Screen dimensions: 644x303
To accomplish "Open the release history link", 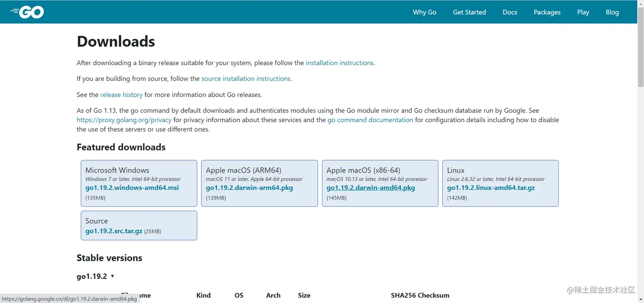I will pos(121,95).
